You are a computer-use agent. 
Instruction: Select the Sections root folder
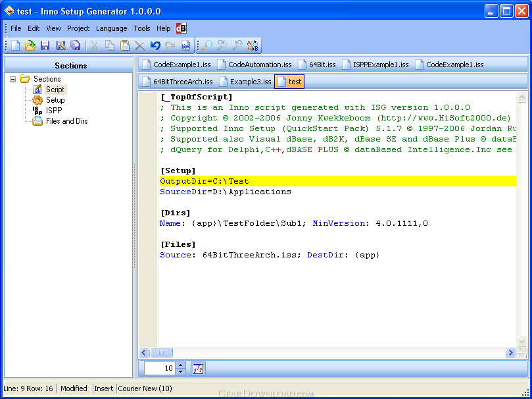click(x=47, y=79)
